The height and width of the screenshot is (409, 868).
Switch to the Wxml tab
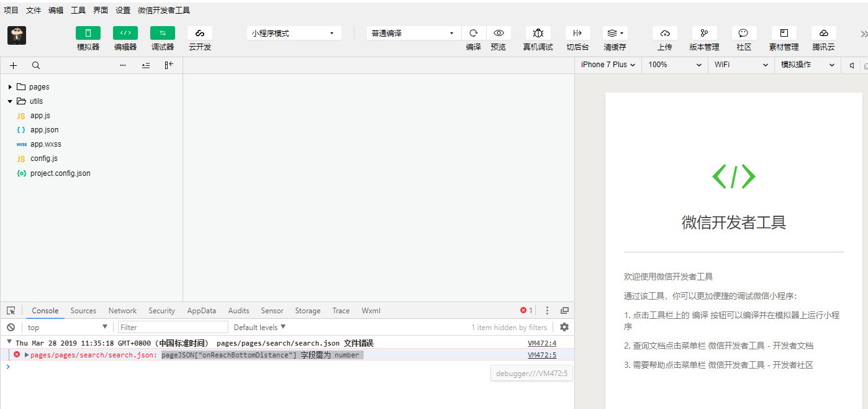tap(371, 311)
